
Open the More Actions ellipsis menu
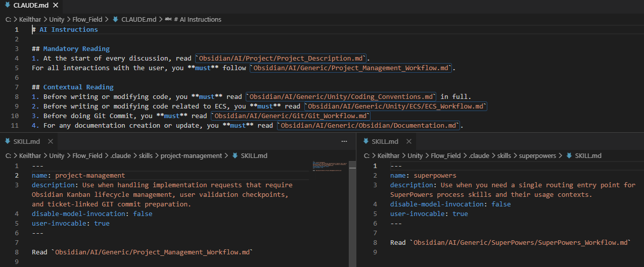tap(344, 141)
